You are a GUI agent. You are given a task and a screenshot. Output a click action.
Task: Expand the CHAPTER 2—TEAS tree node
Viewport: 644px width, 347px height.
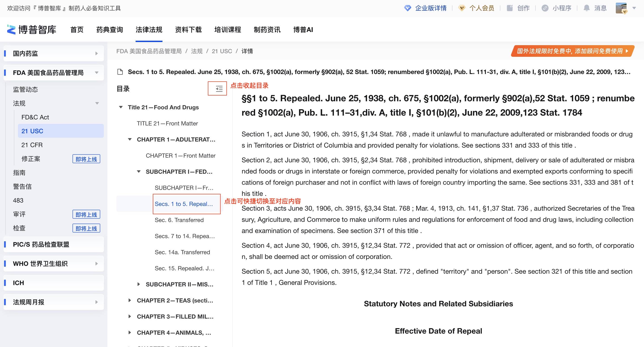[130, 300]
